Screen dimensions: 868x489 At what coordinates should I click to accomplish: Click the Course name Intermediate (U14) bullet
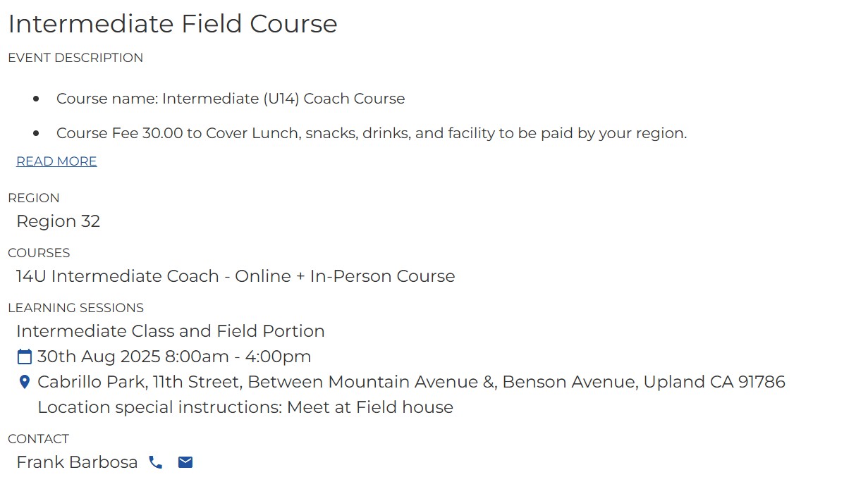click(231, 99)
